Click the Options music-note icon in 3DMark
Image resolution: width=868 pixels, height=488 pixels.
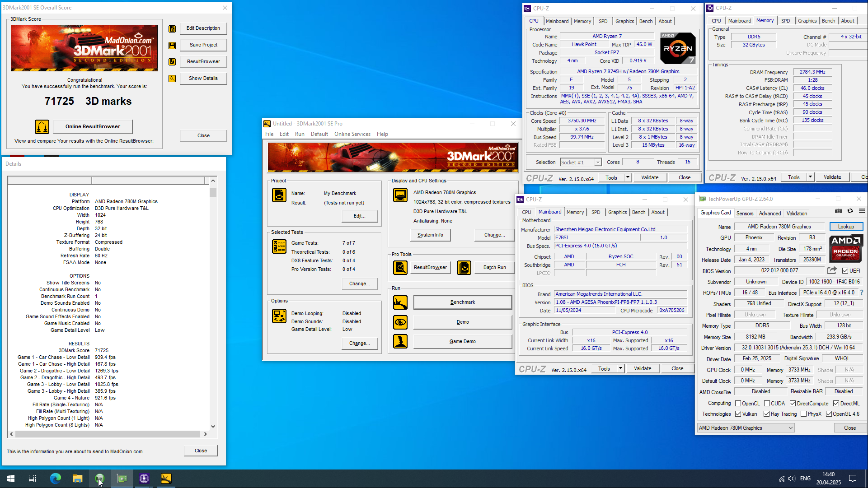coord(279,316)
